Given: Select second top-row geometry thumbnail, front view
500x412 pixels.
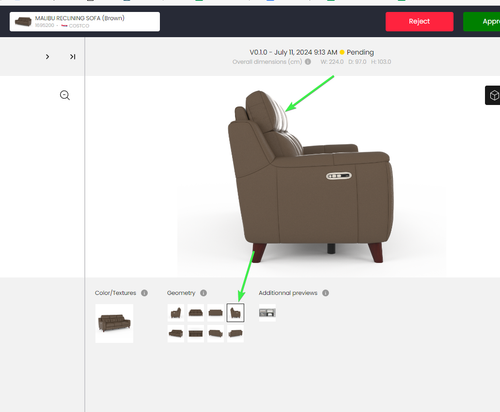Looking at the screenshot, I should pos(196,313).
